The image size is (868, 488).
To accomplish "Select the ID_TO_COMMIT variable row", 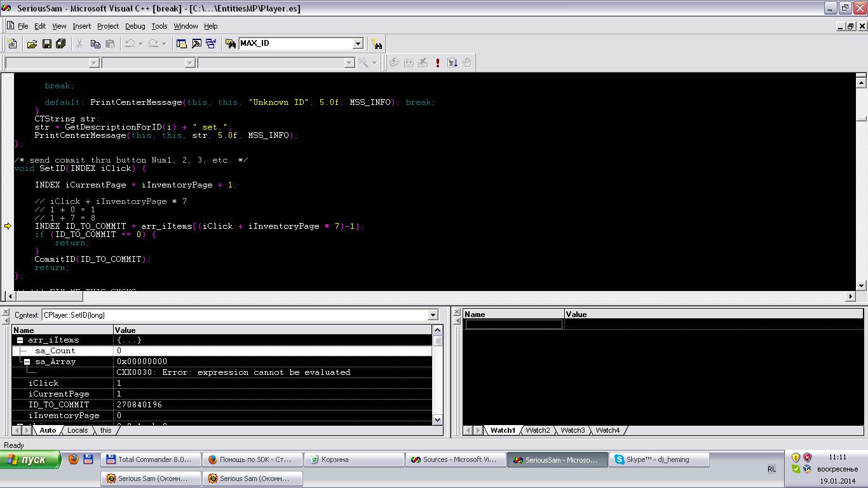I will point(222,404).
